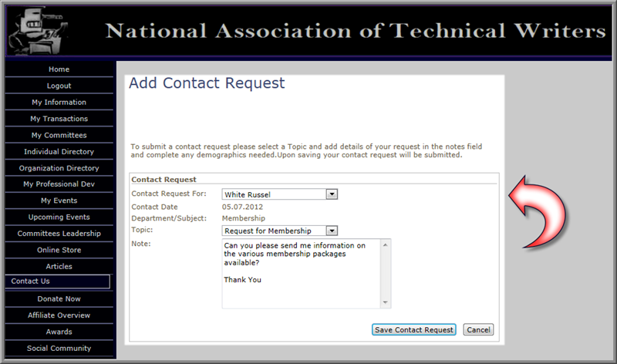Viewport: 617px width, 364px height.
Task: Click inside the Note text area
Action: click(x=301, y=274)
